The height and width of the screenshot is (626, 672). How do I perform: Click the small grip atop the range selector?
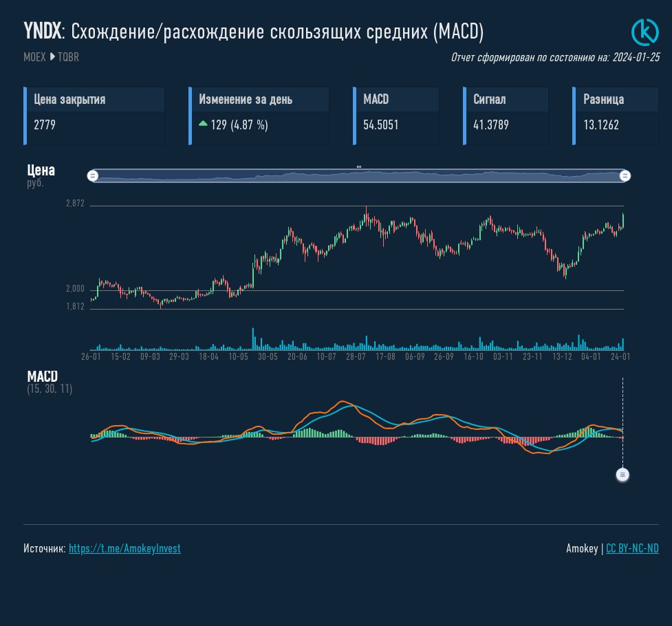point(359,166)
